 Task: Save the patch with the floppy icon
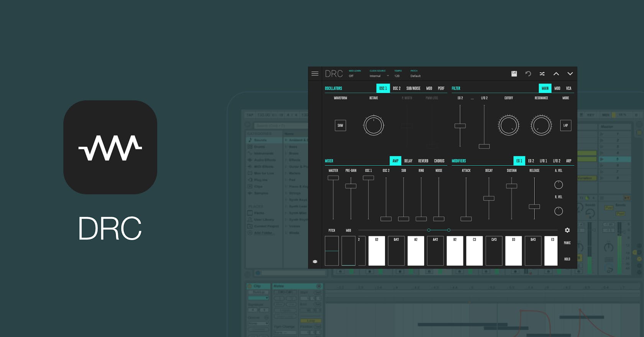point(514,74)
